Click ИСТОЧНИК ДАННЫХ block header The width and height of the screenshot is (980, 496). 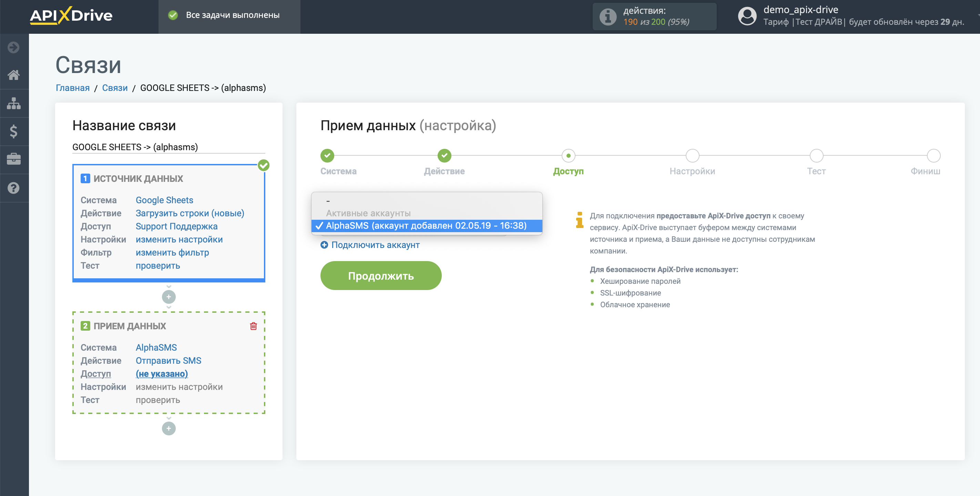(138, 179)
